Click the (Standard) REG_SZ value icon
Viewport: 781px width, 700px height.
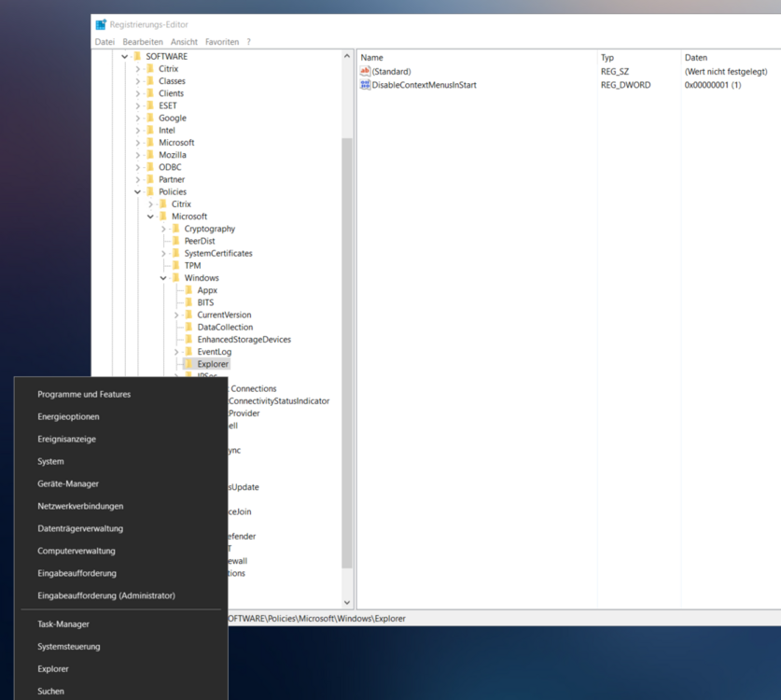click(364, 71)
